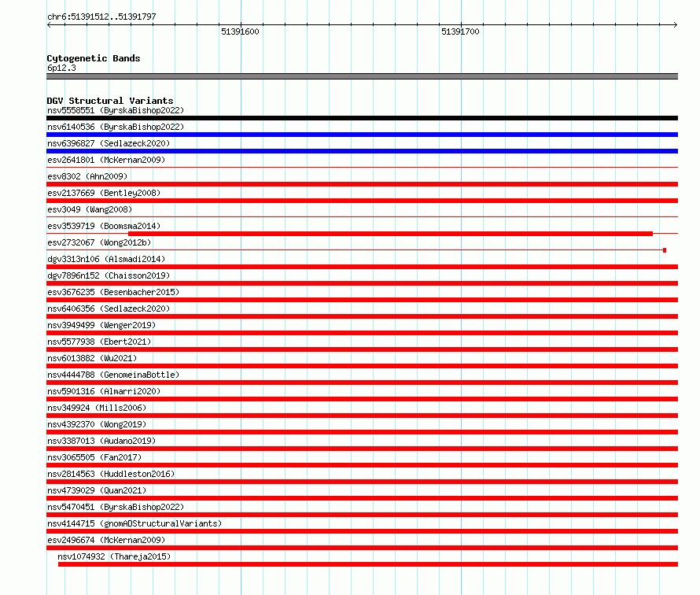Click the red bar under esv8302
The image size is (700, 595).
(362, 184)
